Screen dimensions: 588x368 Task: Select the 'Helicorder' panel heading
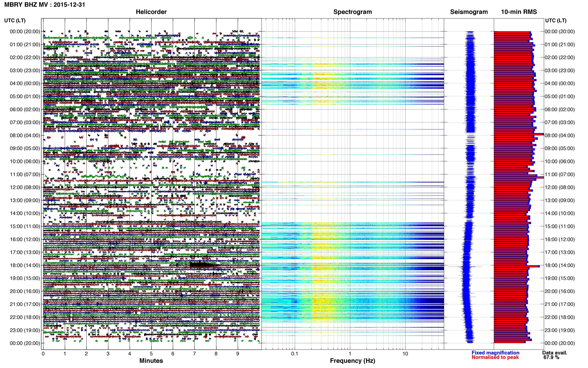(151, 12)
